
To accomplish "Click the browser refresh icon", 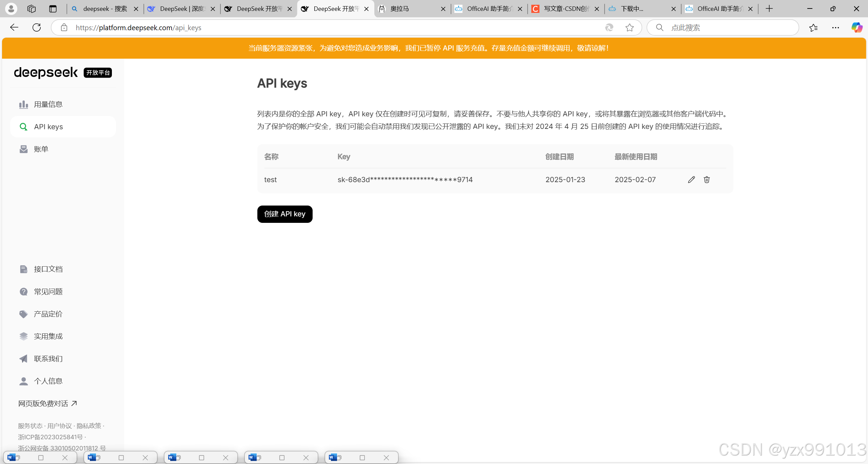I will 37,27.
